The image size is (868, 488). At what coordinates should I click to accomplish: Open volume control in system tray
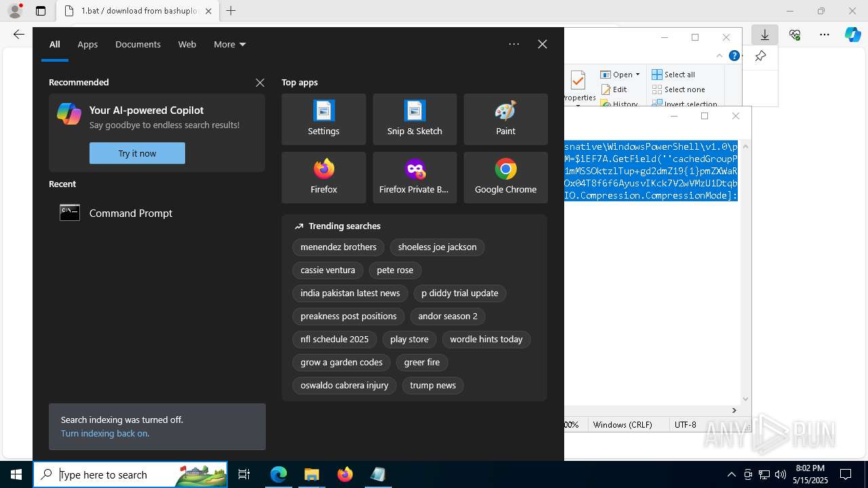tap(781, 474)
